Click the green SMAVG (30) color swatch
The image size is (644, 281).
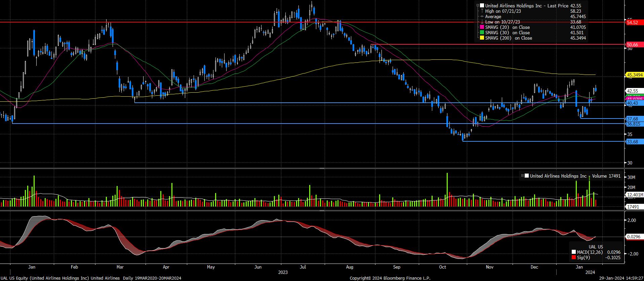[x=482, y=33]
